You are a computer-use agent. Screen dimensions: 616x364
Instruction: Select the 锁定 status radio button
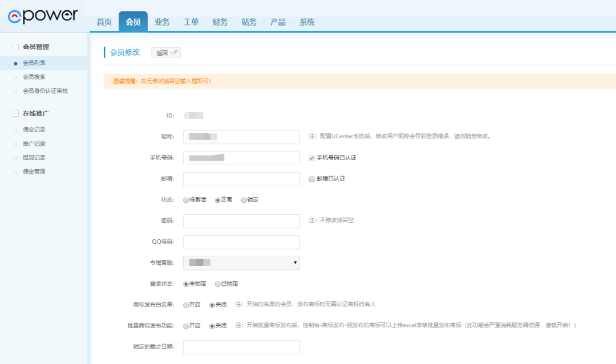tap(244, 200)
